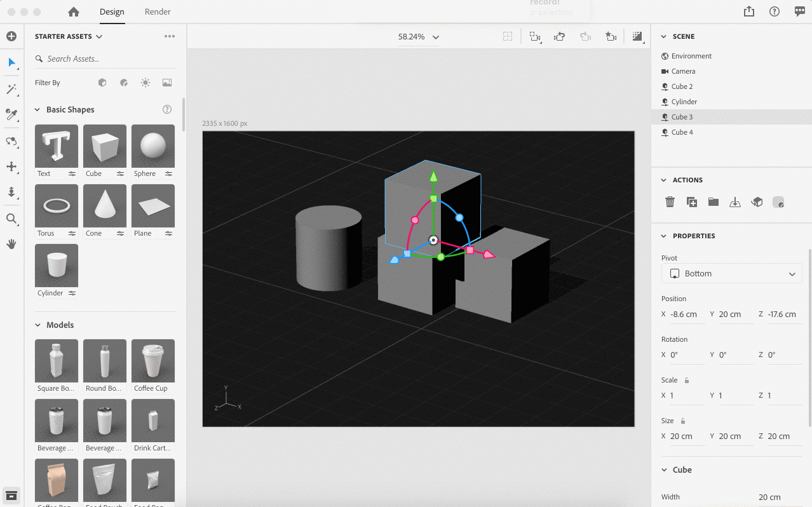Click the camera redo icon

coord(585,37)
